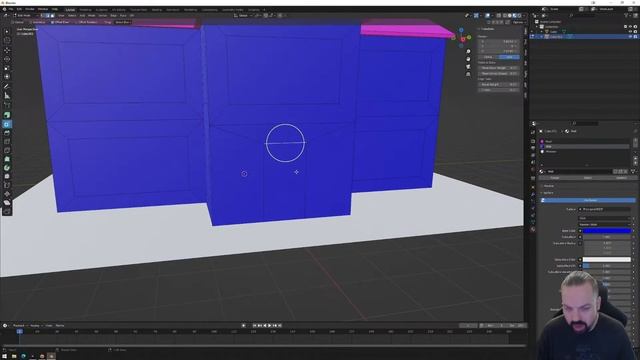Open Windows Start menu
Viewport: 640px width, 360px height.
coord(4,356)
